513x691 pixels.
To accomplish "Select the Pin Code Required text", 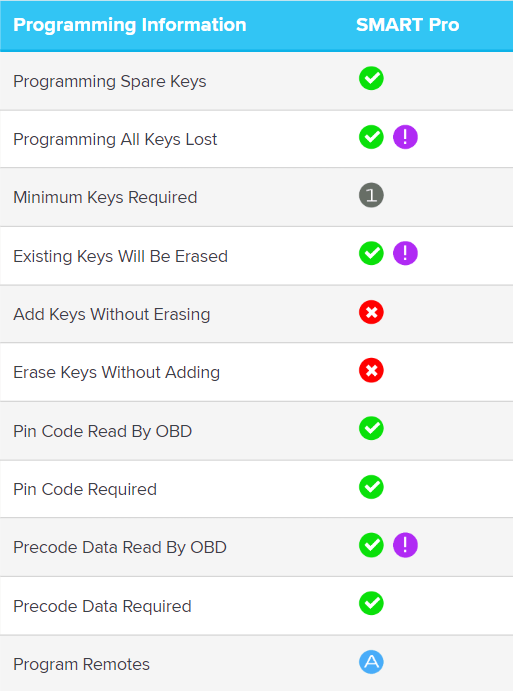I will click(85, 490).
